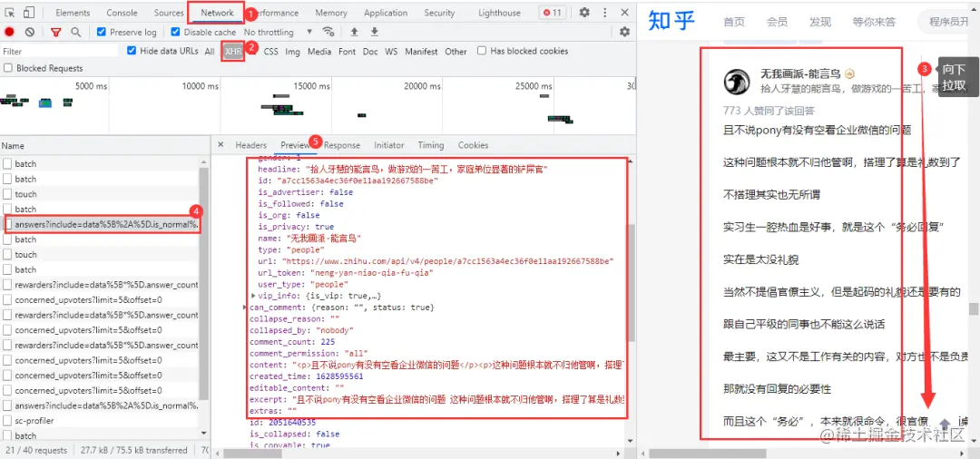980x459 pixels.
Task: Filter requests by XHR
Action: tap(233, 51)
